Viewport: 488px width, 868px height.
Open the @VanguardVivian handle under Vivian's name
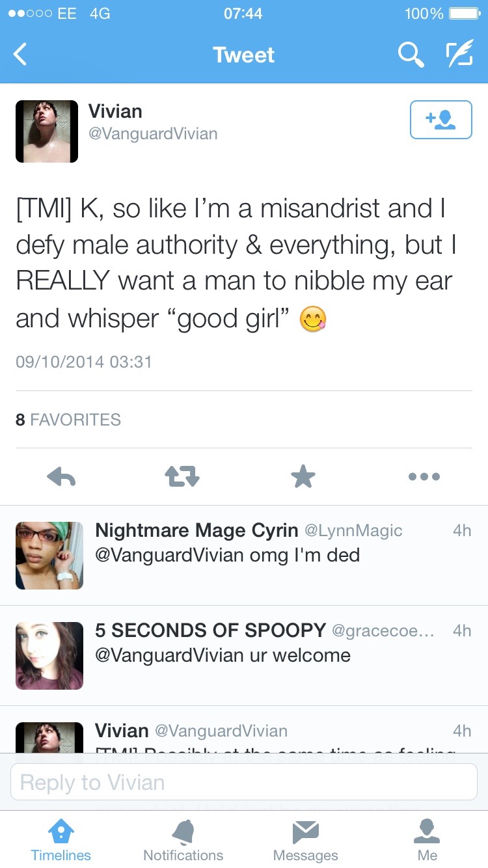[x=153, y=134]
